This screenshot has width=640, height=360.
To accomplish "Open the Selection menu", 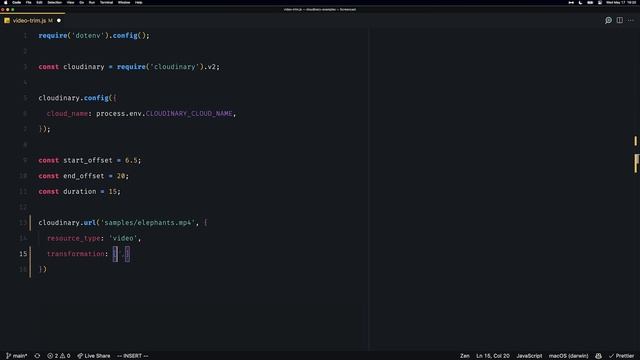I will (x=54, y=2).
